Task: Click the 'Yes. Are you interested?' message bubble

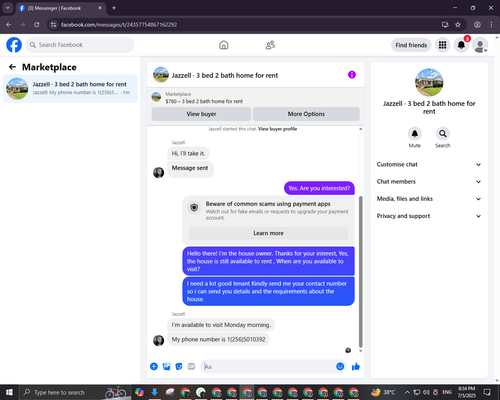Action: pyautogui.click(x=319, y=188)
